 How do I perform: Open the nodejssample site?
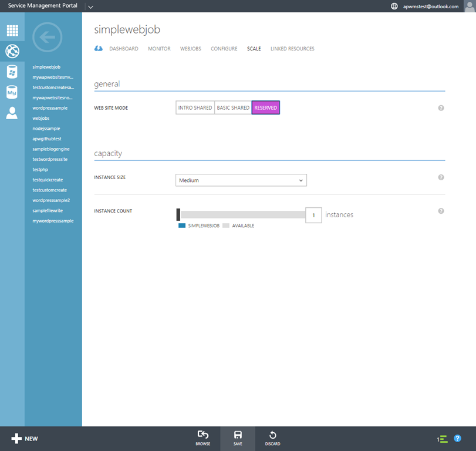46,129
